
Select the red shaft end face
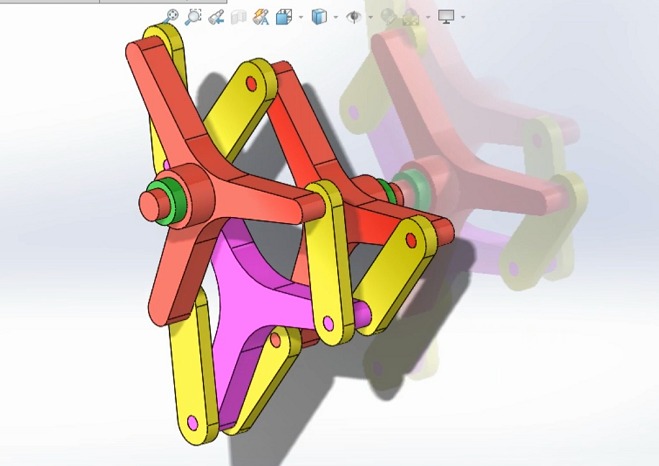tap(149, 207)
